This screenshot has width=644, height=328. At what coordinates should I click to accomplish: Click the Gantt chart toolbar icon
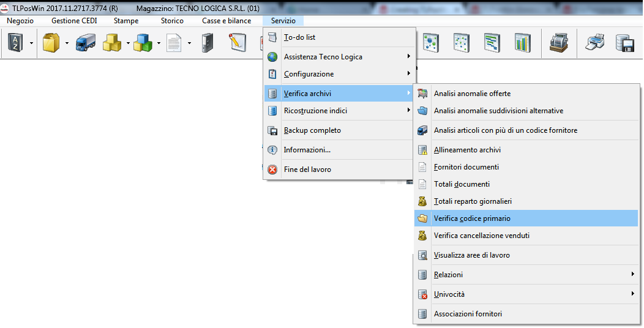(492, 43)
